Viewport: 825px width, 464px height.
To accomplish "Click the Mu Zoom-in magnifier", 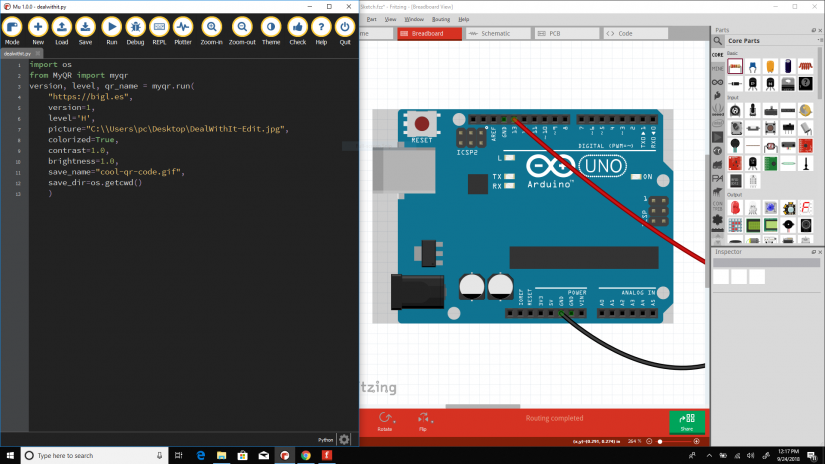I will tap(212, 29).
